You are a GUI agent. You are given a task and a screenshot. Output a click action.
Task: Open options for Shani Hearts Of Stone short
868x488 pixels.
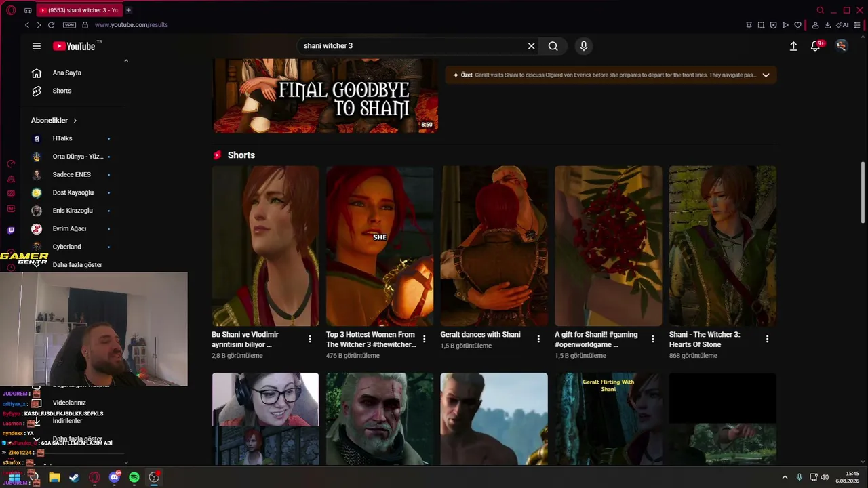coord(767,339)
